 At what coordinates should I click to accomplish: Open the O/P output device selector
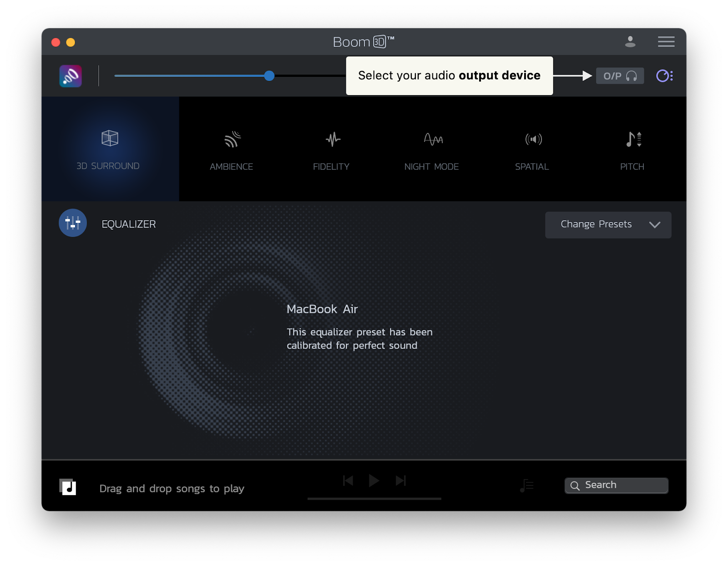[620, 76]
